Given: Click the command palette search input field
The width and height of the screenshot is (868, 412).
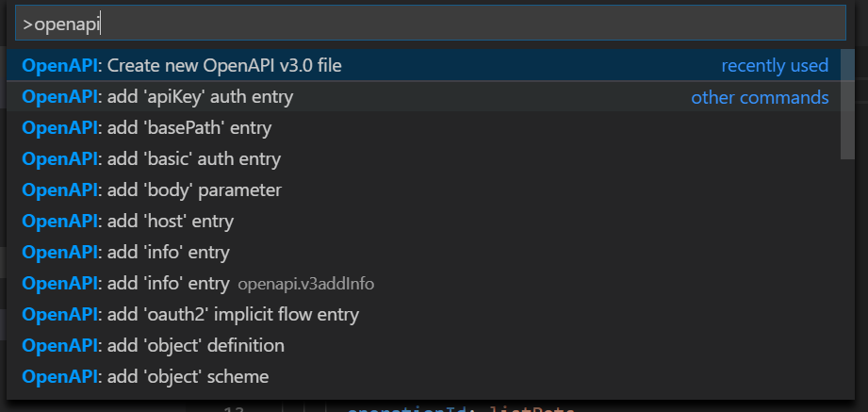Looking at the screenshot, I should pos(430,23).
